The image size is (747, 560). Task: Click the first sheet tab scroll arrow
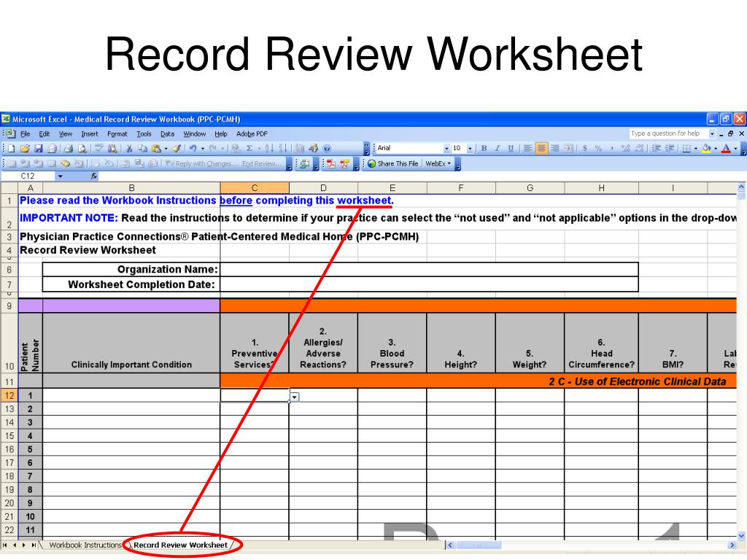pyautogui.click(x=5, y=545)
